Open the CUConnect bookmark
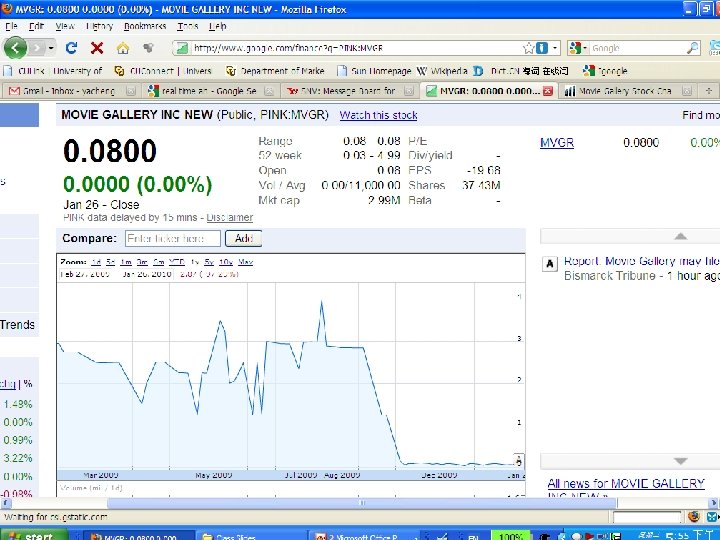The width and height of the screenshot is (720, 540). tap(163, 71)
